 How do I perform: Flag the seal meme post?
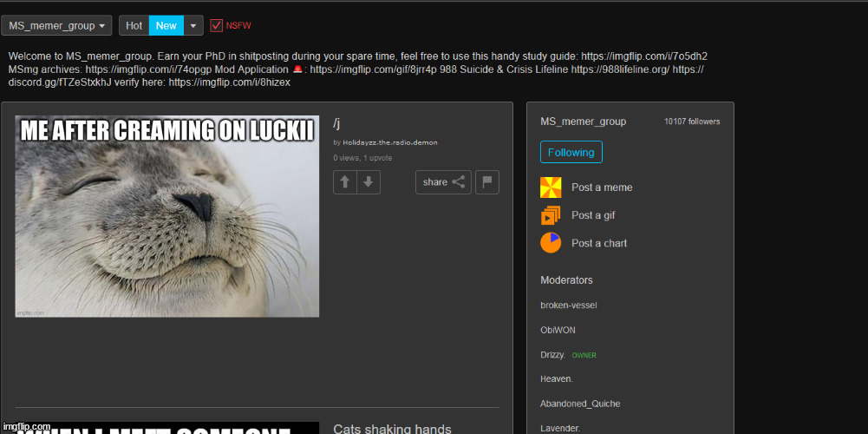(x=487, y=182)
